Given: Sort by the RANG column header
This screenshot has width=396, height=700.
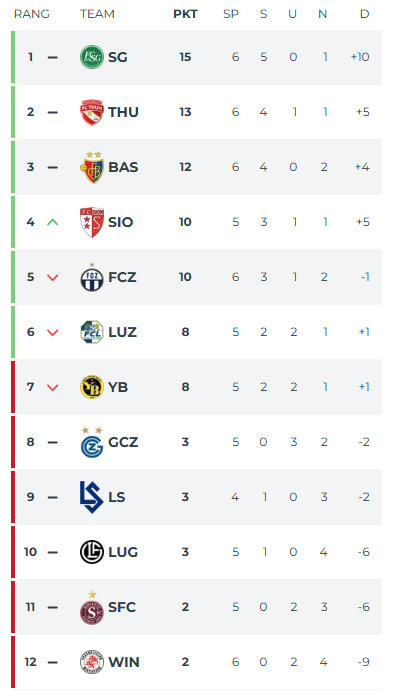Looking at the screenshot, I should (x=32, y=14).
